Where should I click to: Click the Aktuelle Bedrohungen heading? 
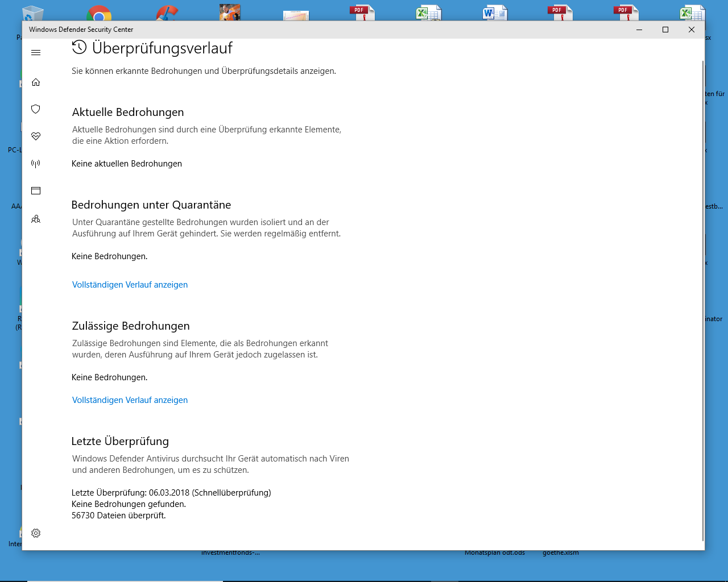pos(128,113)
